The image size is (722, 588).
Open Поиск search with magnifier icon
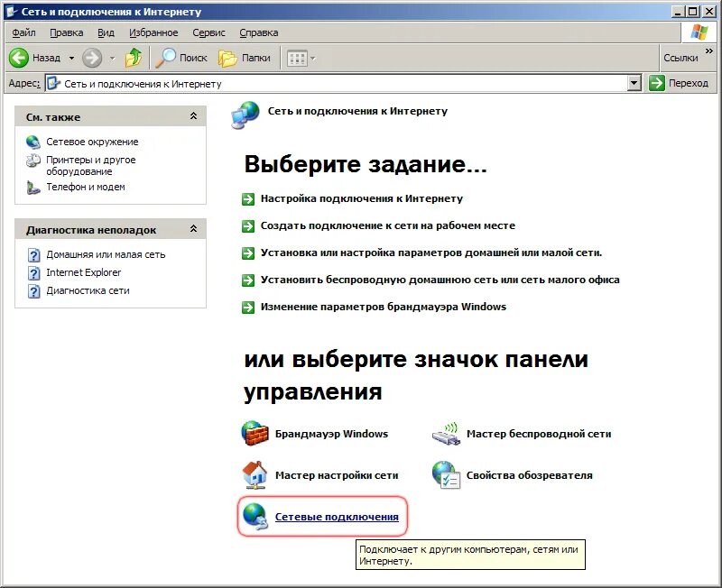pos(165,58)
